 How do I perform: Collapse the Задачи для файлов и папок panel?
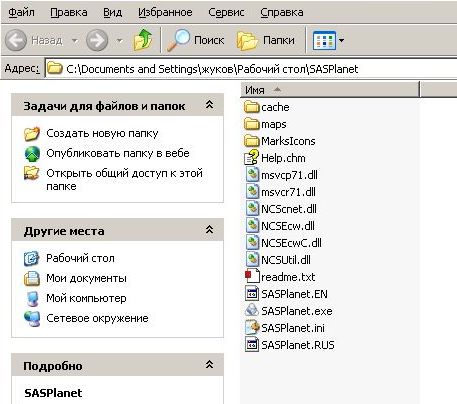point(209,104)
